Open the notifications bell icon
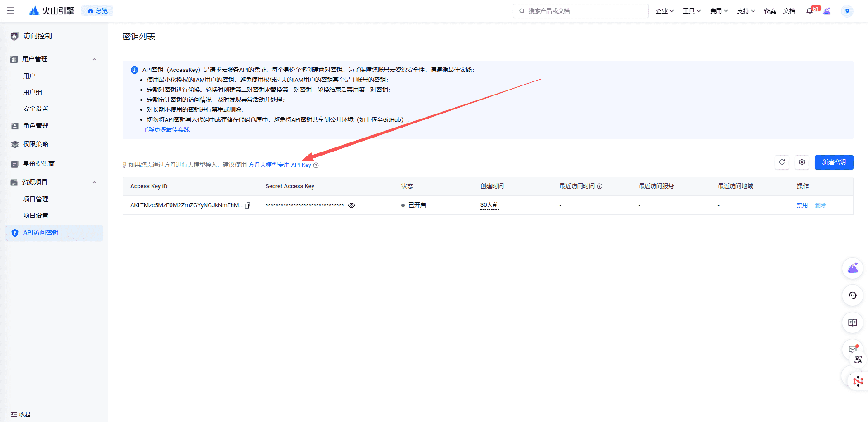 coord(809,11)
